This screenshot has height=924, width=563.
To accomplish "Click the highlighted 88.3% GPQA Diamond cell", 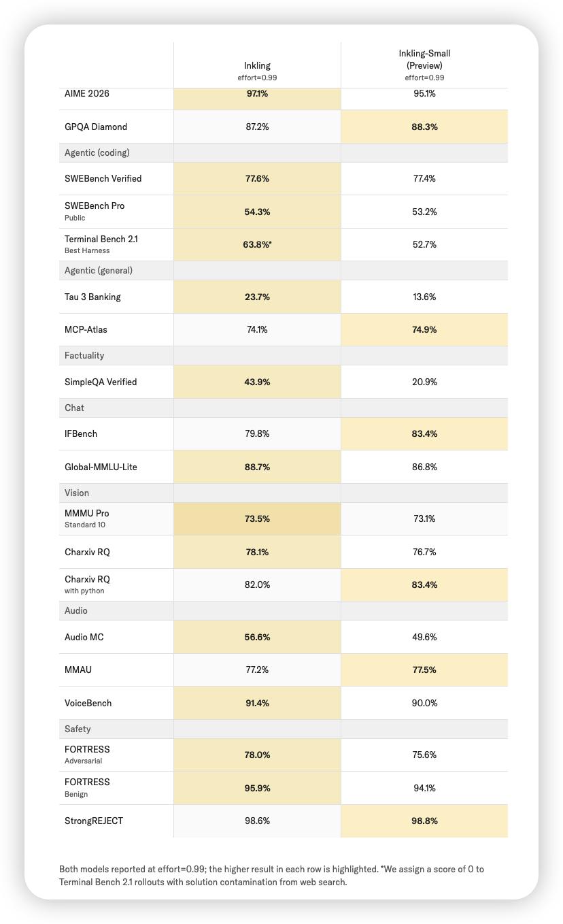I will click(x=424, y=127).
